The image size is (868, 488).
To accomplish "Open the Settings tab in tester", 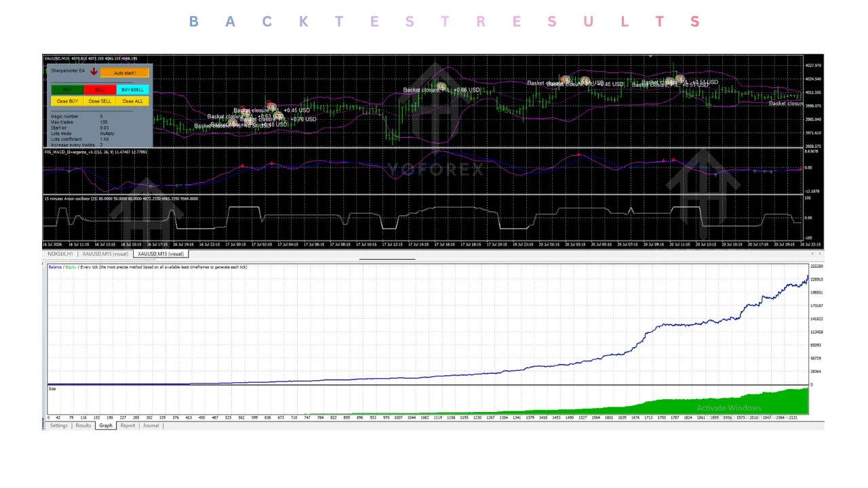I will click(x=59, y=426).
